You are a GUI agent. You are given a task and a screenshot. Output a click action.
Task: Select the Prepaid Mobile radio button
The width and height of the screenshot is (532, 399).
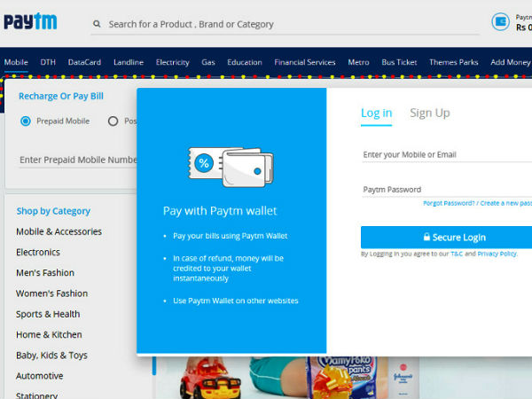(26, 121)
